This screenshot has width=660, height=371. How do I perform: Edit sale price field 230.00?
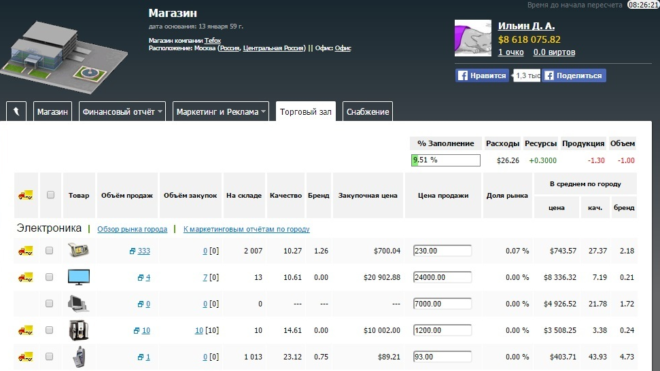tap(442, 251)
